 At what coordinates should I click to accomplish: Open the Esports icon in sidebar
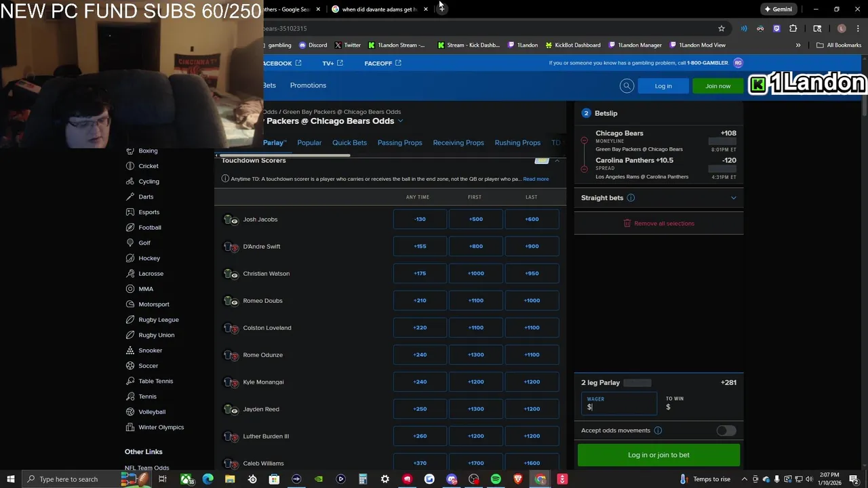[x=130, y=212]
